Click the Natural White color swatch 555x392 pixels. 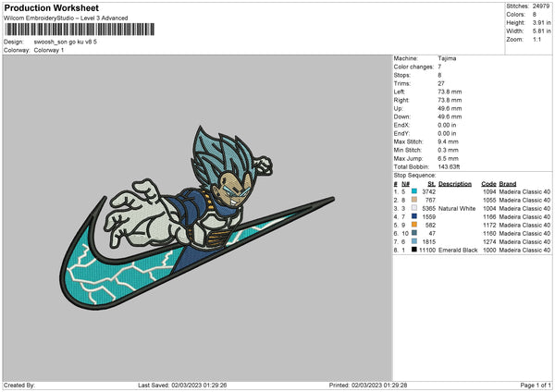414,208
